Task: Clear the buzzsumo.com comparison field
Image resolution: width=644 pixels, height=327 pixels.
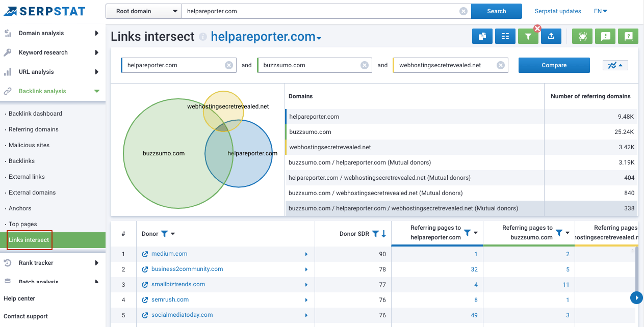Action: 365,65
